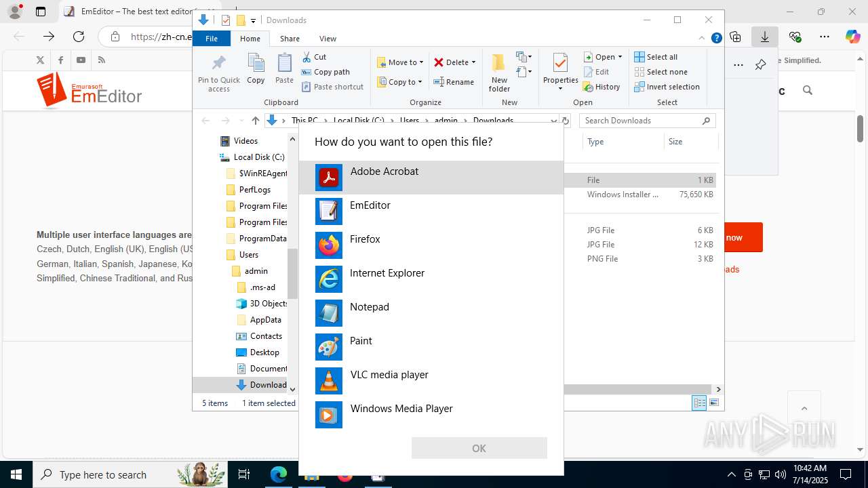
Task: Open the Copy to dropdown
Action: point(399,82)
